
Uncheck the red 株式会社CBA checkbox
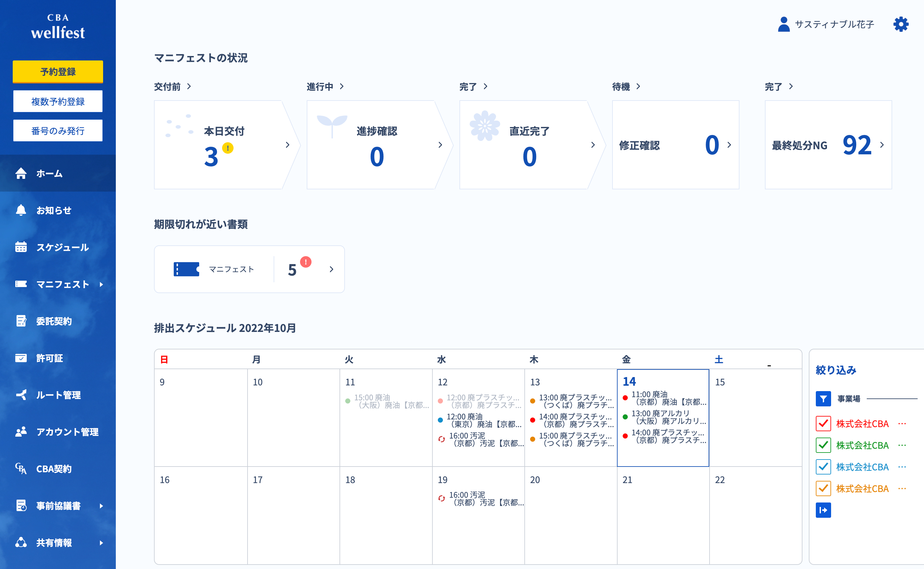point(823,423)
